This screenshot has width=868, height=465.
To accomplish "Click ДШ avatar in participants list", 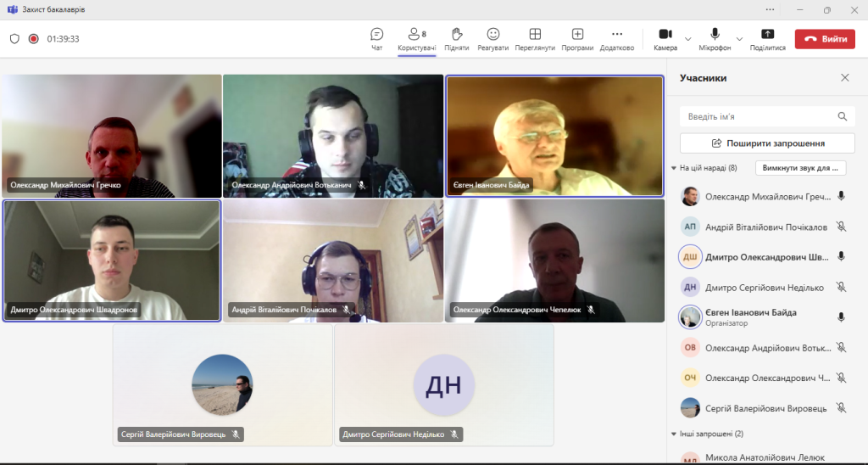I will pos(690,257).
